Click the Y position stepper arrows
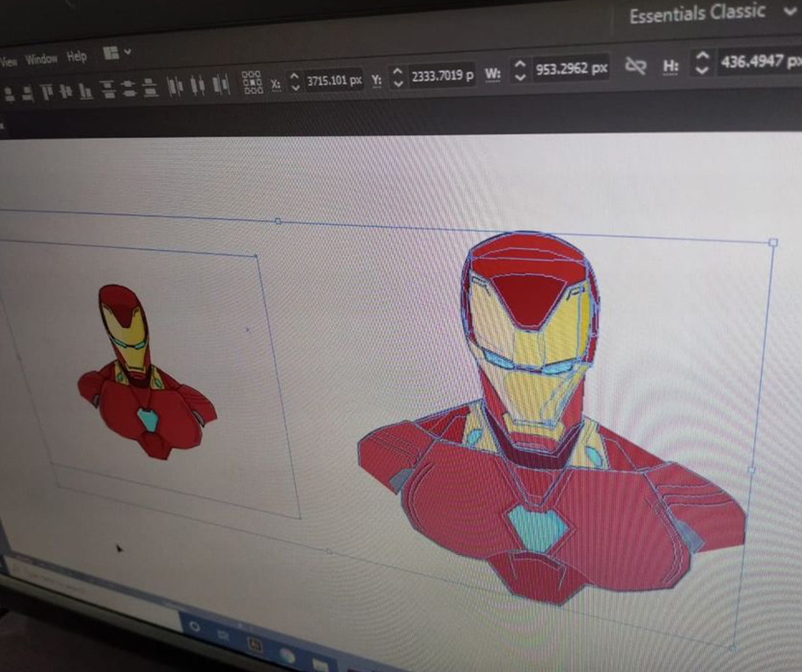802x672 pixels. pyautogui.click(x=398, y=78)
